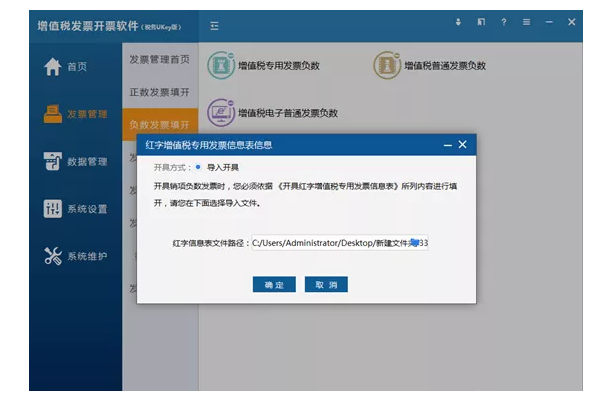
Task: Open 发票管理 invoice management section
Action: (x=75, y=114)
